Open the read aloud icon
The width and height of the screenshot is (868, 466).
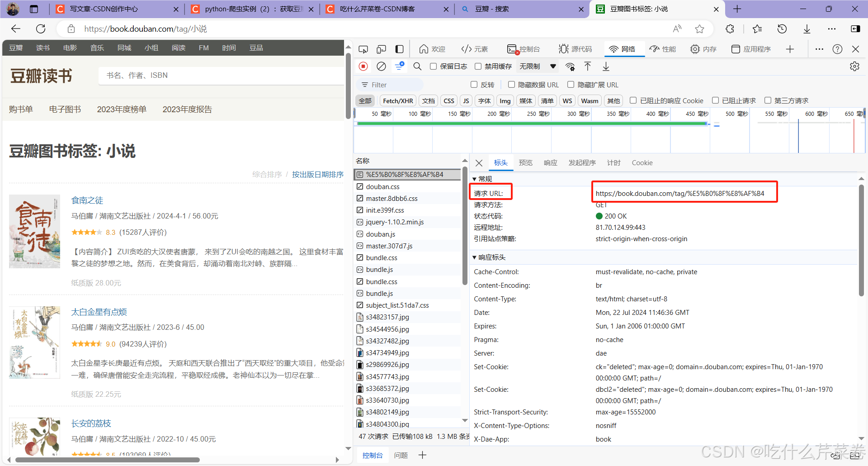(x=677, y=29)
